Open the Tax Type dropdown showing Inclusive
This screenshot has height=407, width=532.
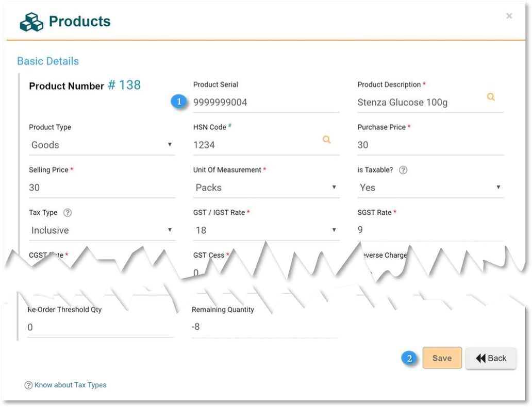170,230
